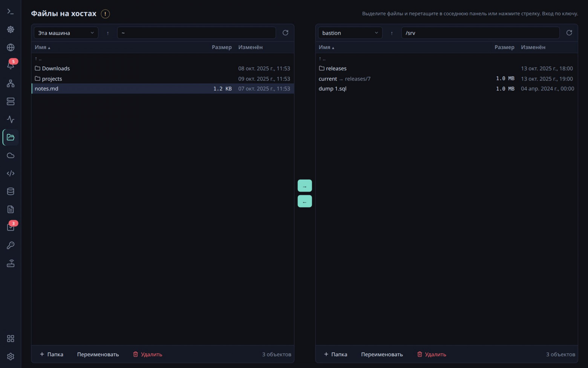The height and width of the screenshot is (368, 588).
Task: Select the dump 1.sql file
Action: [x=447, y=89]
